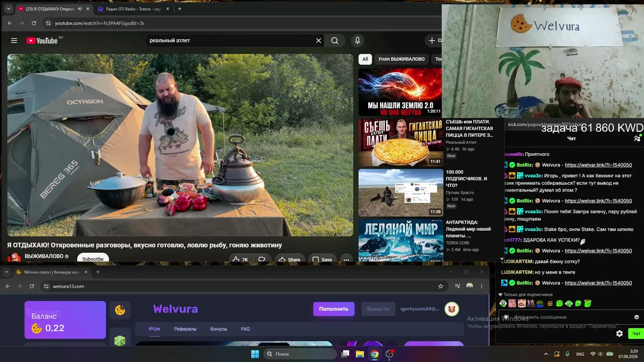644x362 pixels.
Task: Open tab search dropdown in Welvura window
Action: pos(6,272)
